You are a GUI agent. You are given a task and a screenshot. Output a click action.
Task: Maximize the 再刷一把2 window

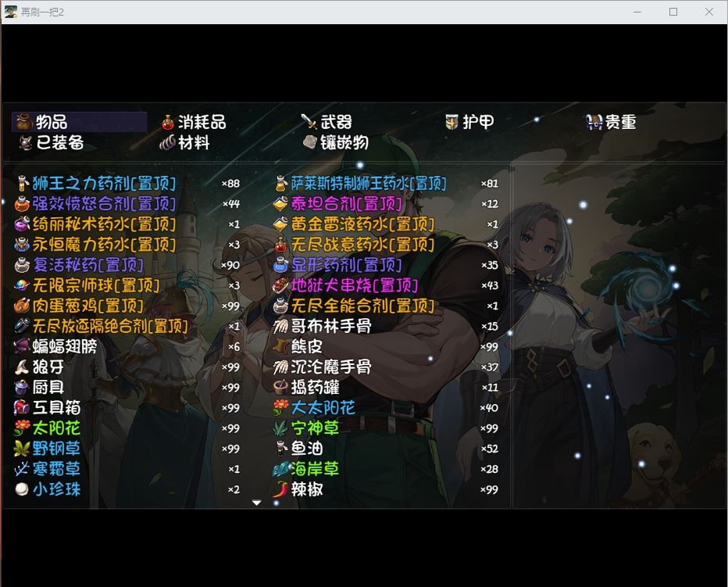click(x=673, y=12)
